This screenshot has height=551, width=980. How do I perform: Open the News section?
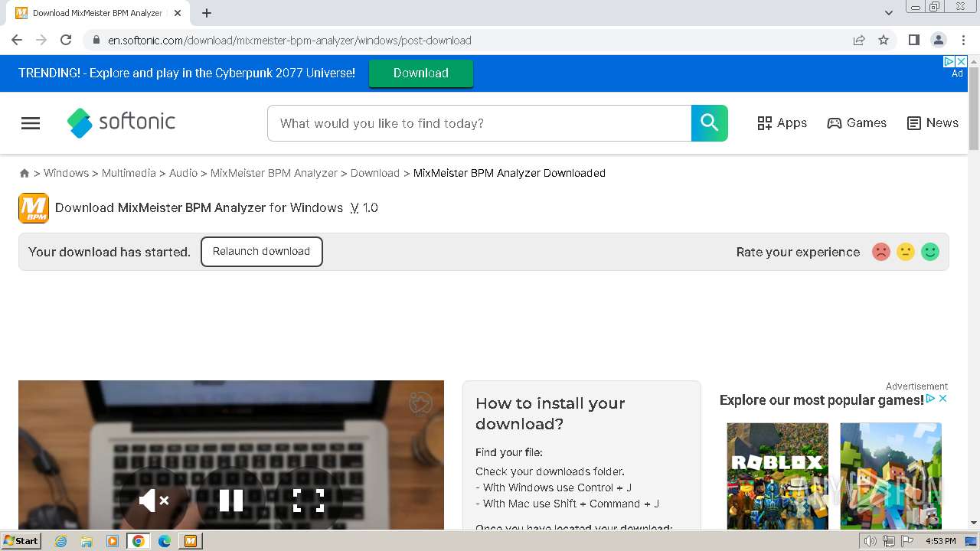tap(933, 123)
